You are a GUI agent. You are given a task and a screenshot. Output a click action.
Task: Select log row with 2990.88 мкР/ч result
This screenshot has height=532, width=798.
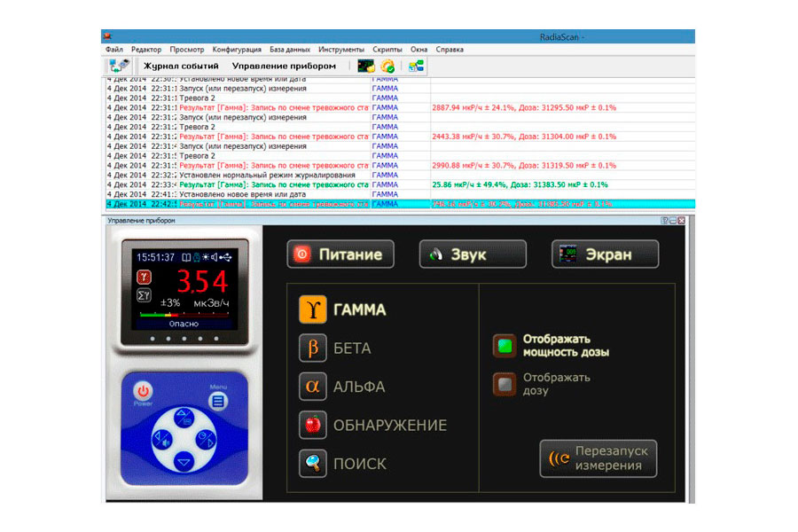[400, 166]
